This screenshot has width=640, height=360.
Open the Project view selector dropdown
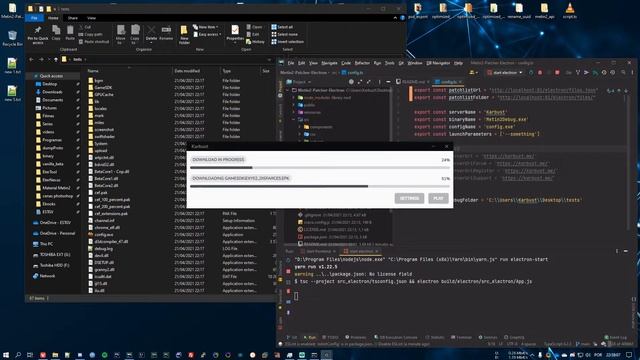(x=298, y=82)
